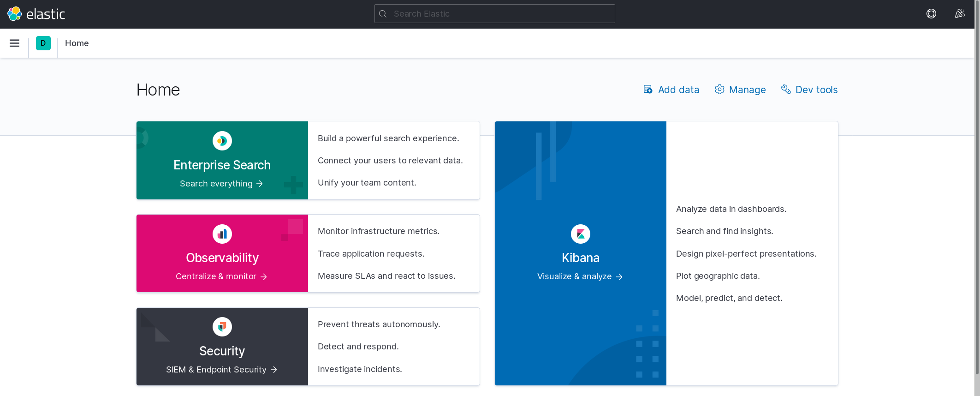Click 'Investigate incidents.' text
The height and width of the screenshot is (396, 980).
(360, 369)
